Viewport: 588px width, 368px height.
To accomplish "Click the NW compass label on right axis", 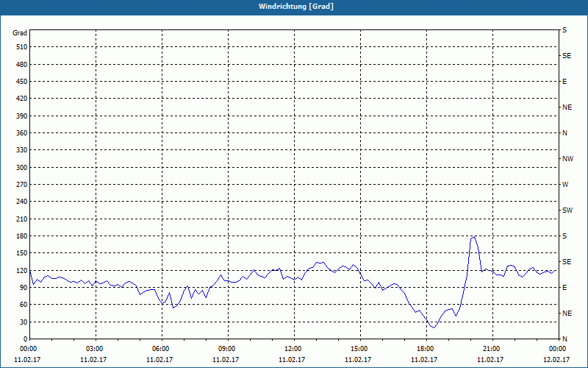I will pyautogui.click(x=567, y=159).
